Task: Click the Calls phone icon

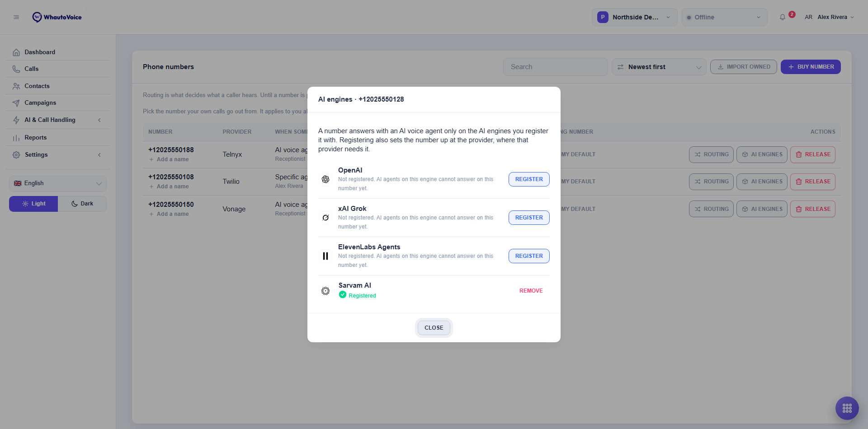Action: pyautogui.click(x=16, y=69)
